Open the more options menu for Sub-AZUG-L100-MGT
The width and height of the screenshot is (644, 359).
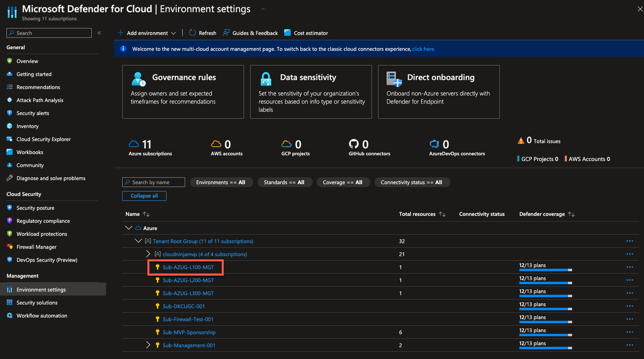[630, 267]
